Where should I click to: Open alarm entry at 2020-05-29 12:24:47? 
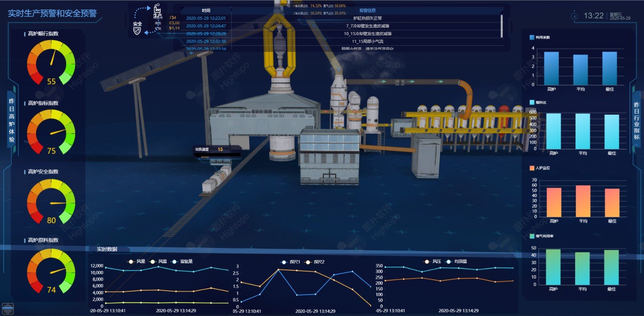[206, 26]
